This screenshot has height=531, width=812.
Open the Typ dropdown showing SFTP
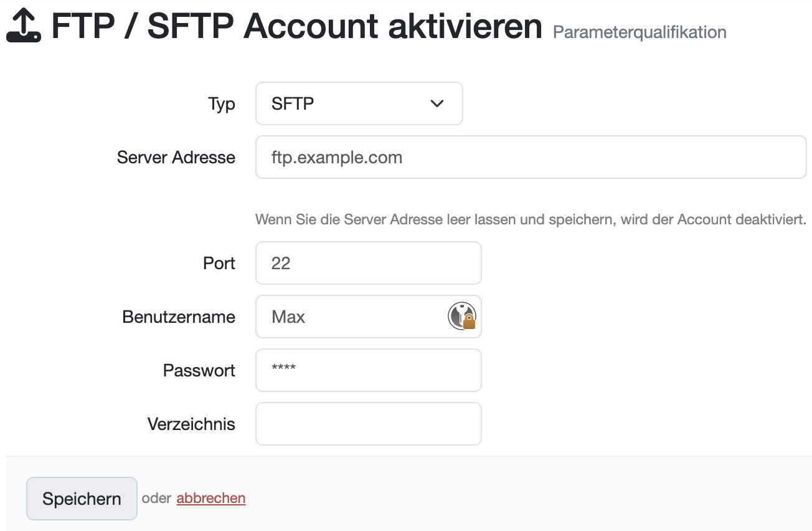click(x=359, y=103)
